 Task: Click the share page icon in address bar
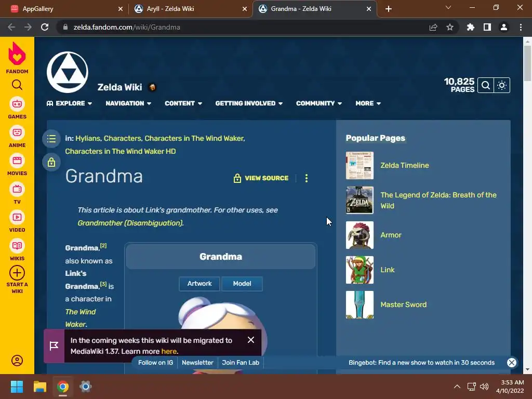click(x=433, y=27)
